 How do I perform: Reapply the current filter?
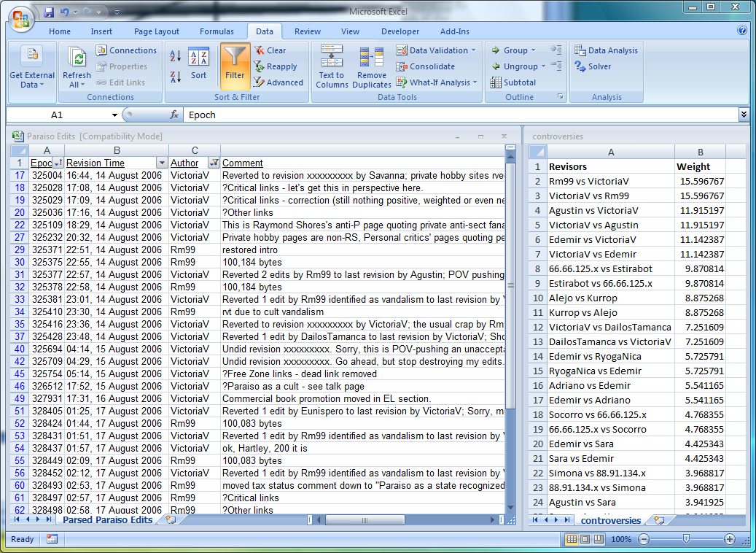[276, 66]
